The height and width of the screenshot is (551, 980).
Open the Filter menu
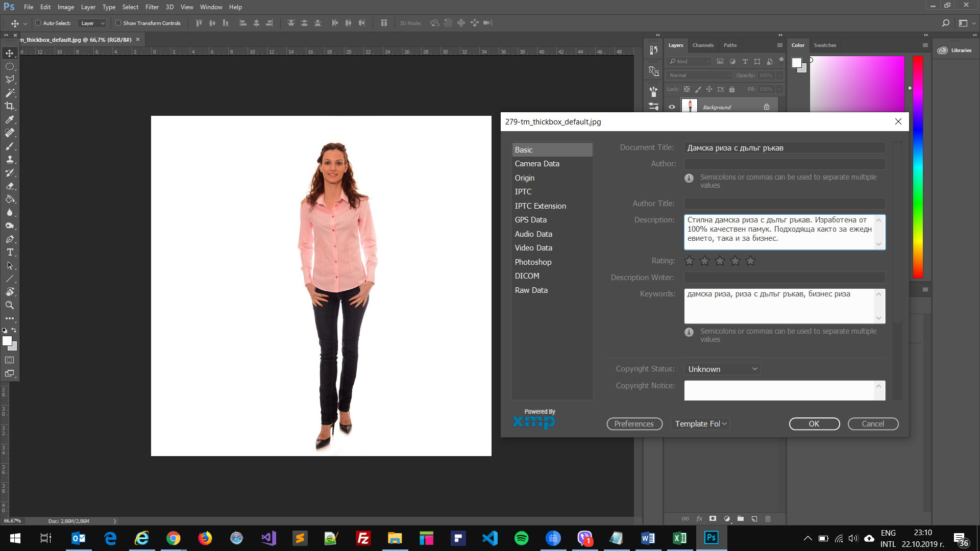coord(152,7)
